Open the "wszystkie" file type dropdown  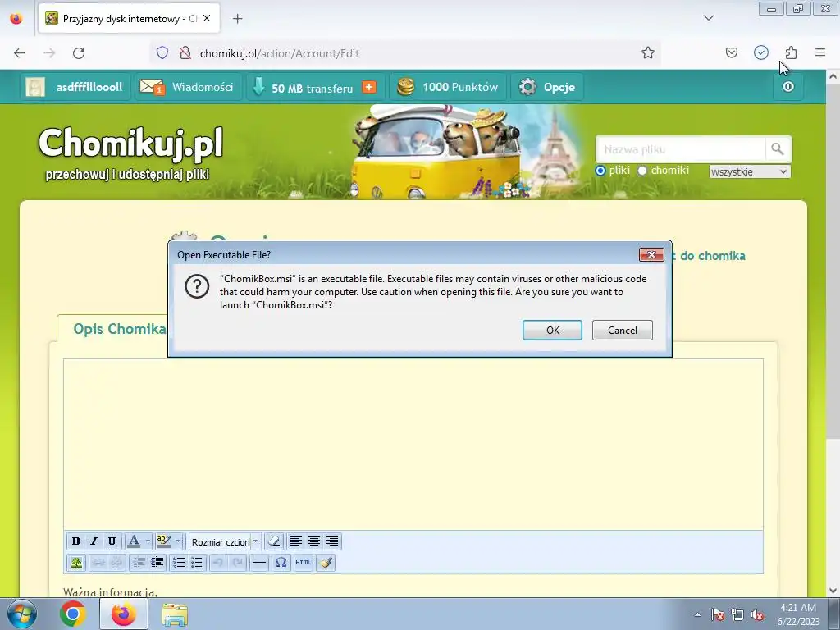coord(750,171)
